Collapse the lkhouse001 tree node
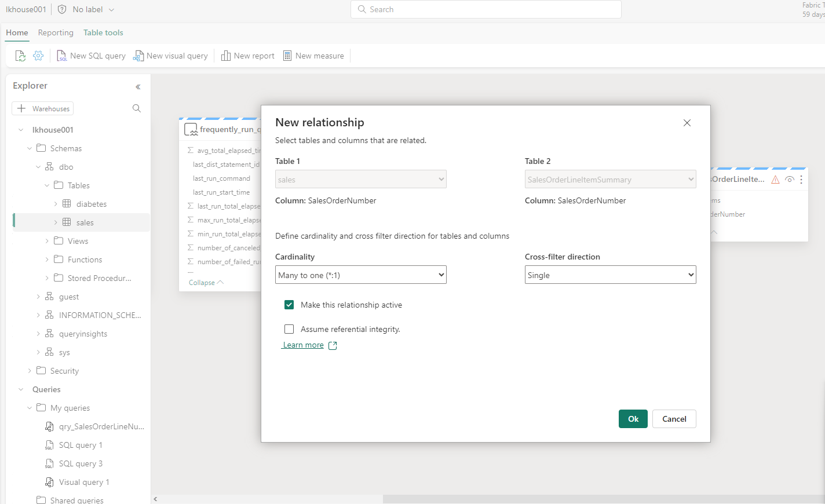825x504 pixels. click(21, 130)
